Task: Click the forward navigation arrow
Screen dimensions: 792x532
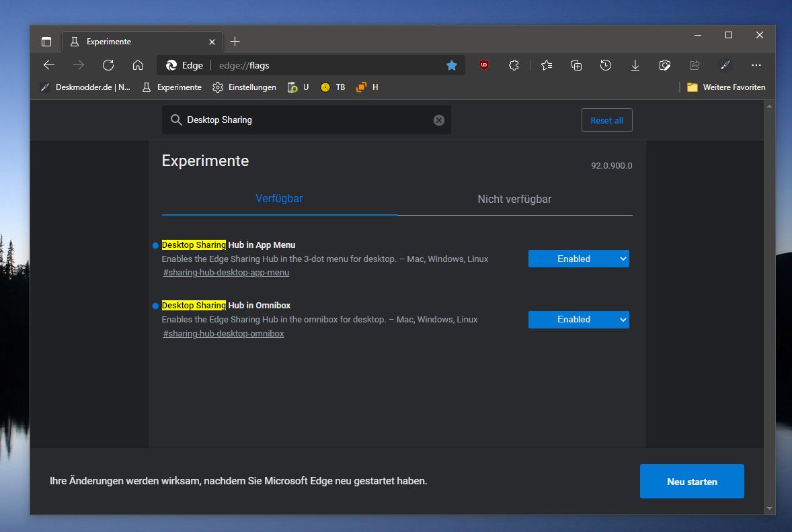Action: click(78, 65)
